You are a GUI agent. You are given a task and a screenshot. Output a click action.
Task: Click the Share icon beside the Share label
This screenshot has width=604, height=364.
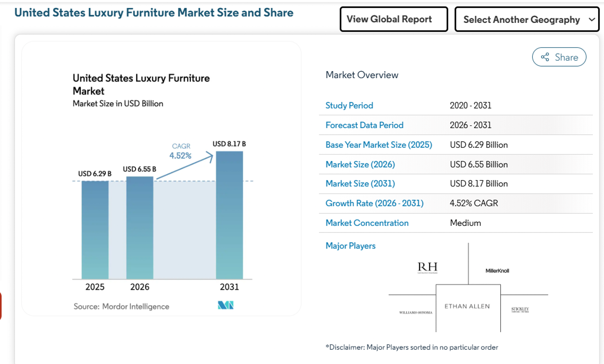click(x=545, y=57)
